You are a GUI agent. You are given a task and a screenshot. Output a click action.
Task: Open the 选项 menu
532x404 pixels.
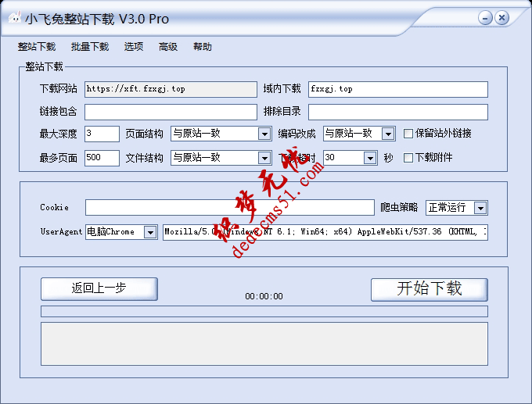pos(134,47)
